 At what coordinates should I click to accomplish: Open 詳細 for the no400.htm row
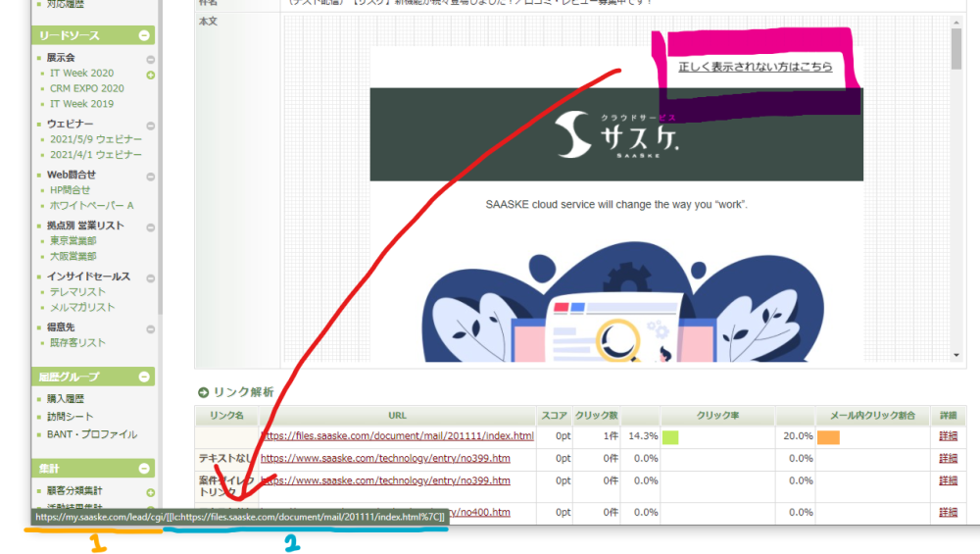[x=948, y=512]
